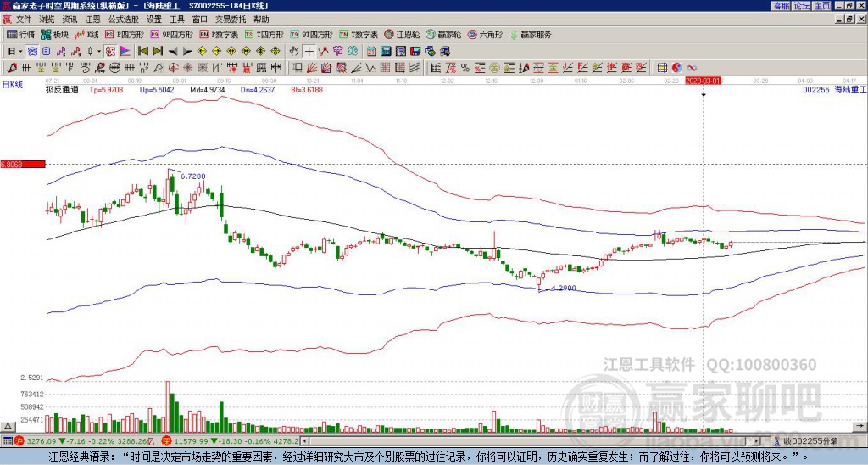Click the colored triangle spectrum icon
The image size is (868, 465).
(x=125, y=52)
